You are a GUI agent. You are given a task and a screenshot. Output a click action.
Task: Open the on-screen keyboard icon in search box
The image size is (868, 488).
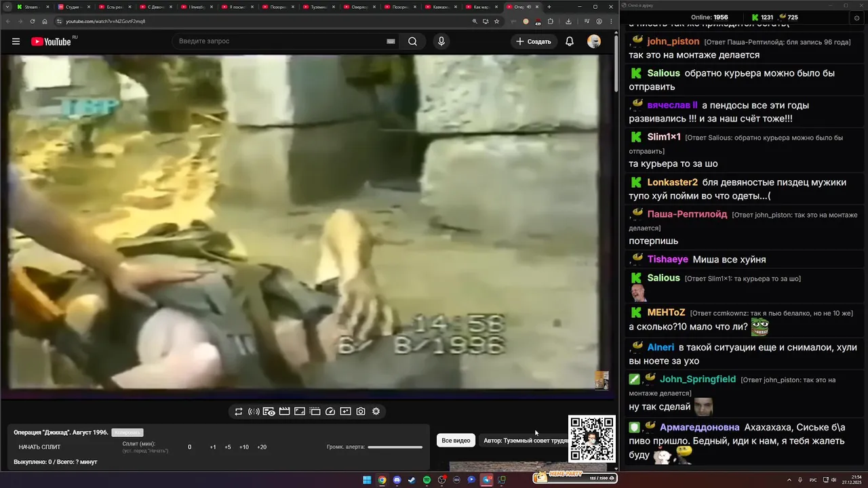point(391,41)
